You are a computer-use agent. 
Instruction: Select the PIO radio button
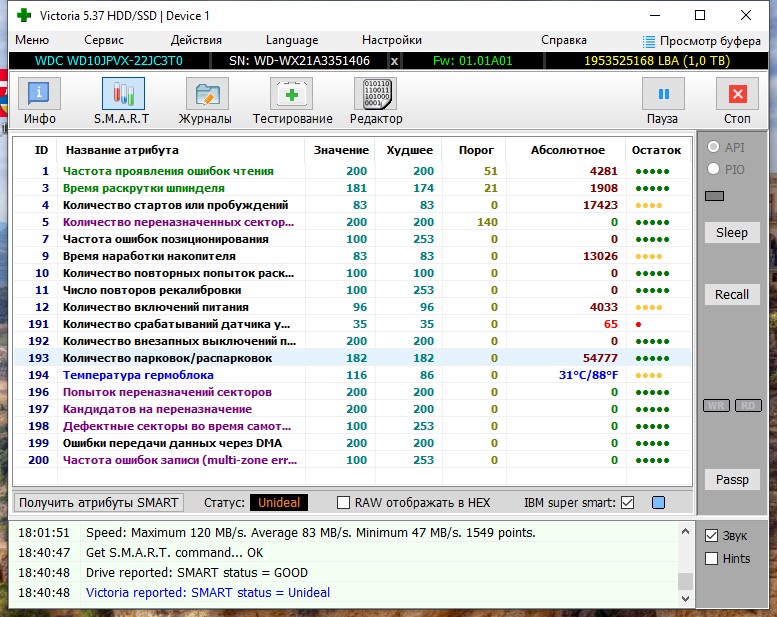point(713,168)
